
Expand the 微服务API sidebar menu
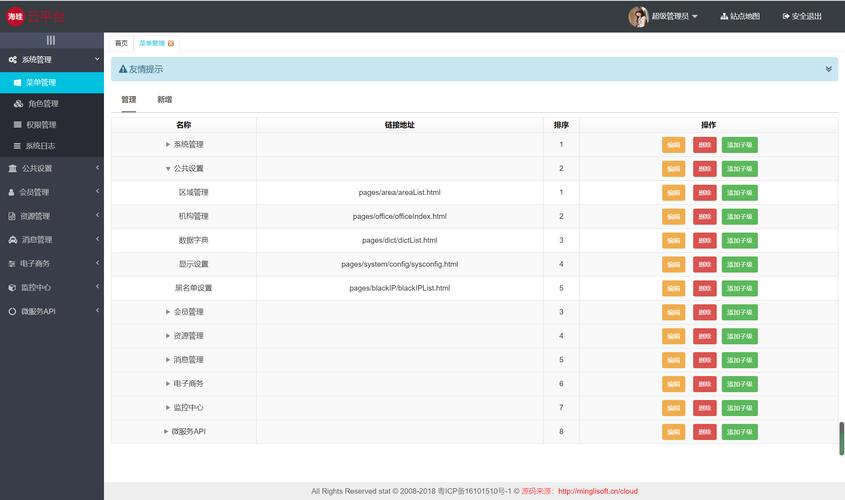(52, 311)
